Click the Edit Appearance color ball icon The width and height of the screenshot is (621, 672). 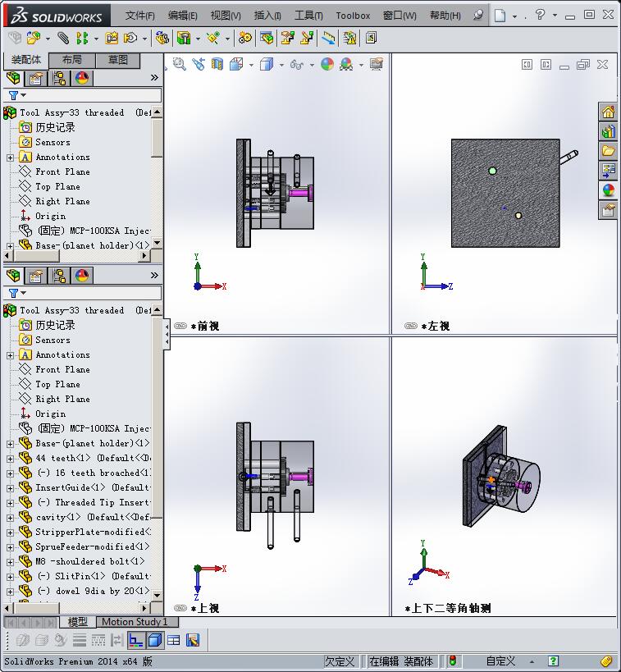click(x=327, y=64)
